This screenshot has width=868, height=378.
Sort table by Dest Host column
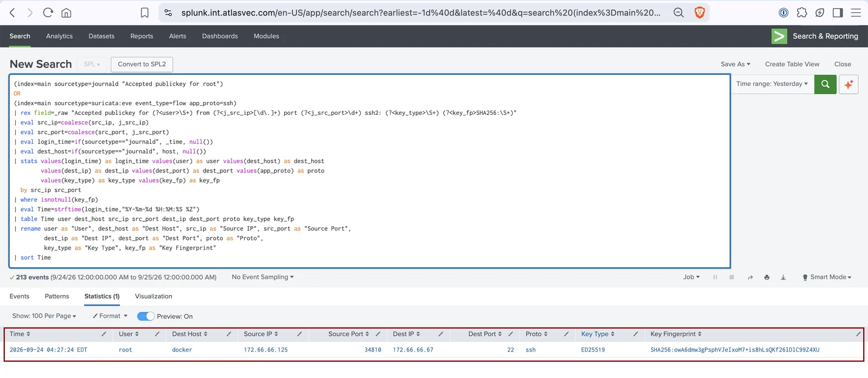click(190, 334)
